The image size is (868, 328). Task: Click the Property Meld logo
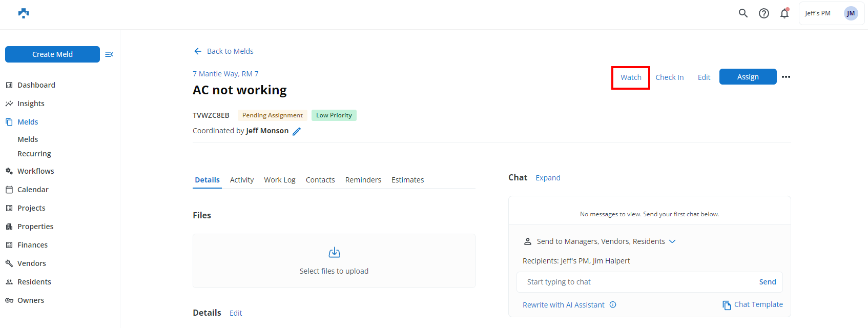24,13
